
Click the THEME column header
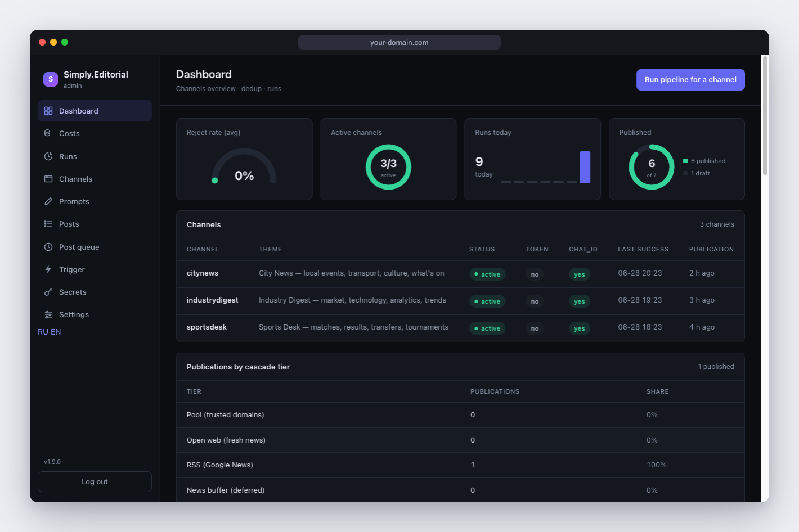270,249
